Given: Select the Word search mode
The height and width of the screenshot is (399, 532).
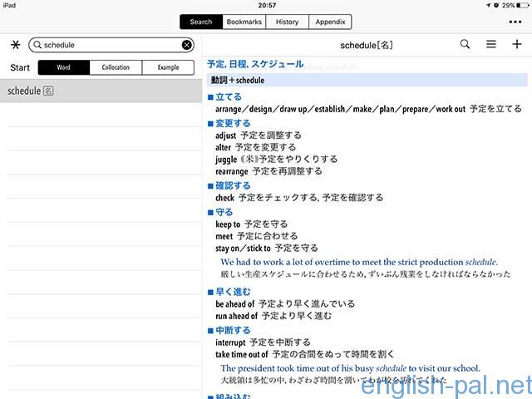Looking at the screenshot, I should (x=63, y=67).
